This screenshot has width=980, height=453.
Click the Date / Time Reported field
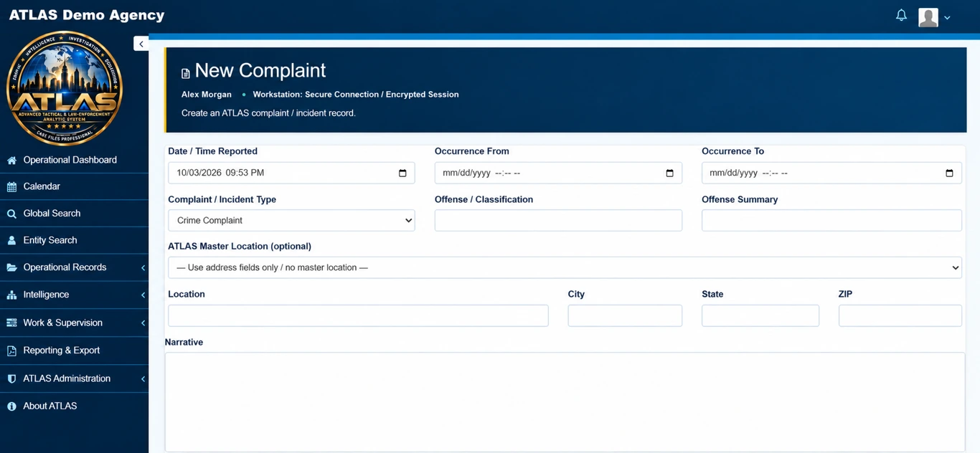click(x=291, y=173)
